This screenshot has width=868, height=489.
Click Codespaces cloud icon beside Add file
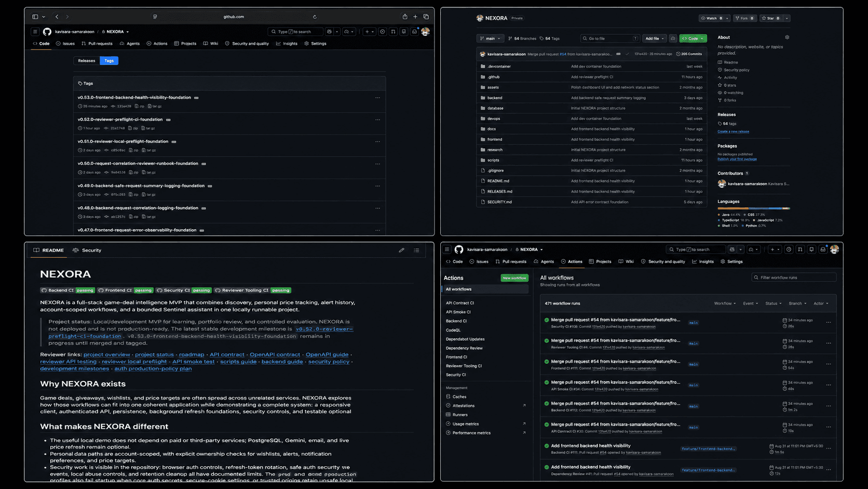[673, 38]
